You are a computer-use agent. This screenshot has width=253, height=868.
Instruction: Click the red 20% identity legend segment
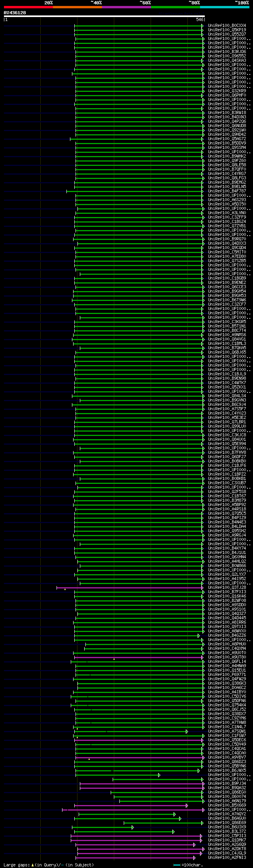point(28,7)
